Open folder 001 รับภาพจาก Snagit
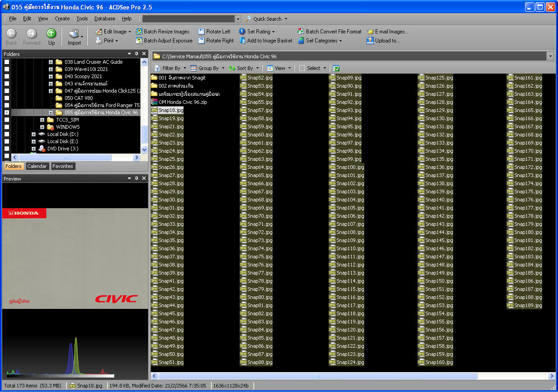 (178, 78)
